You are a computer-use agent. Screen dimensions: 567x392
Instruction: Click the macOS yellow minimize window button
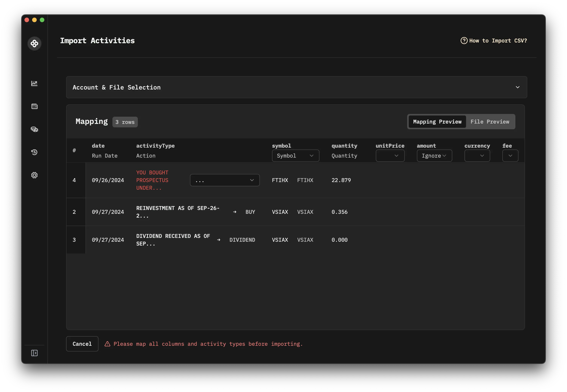[x=34, y=20]
